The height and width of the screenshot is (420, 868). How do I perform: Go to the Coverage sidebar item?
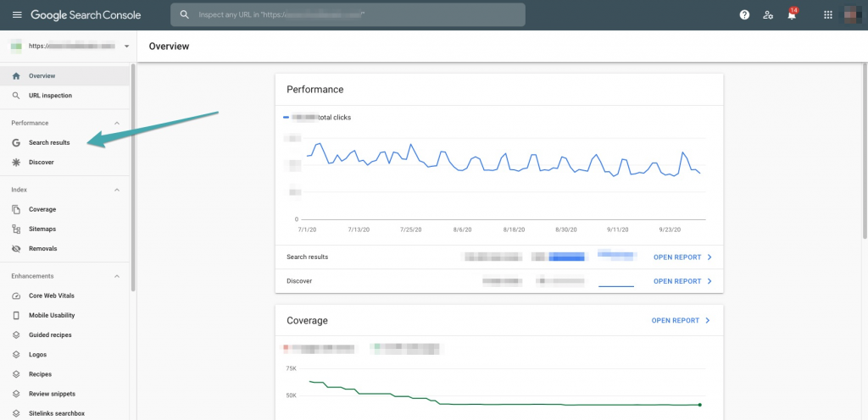[x=42, y=209]
